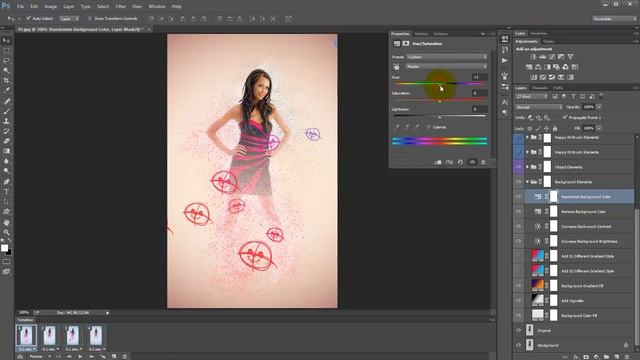Screen dimensions: 640x360
Task: Select the Horizontal Type tool
Action: tap(6, 192)
